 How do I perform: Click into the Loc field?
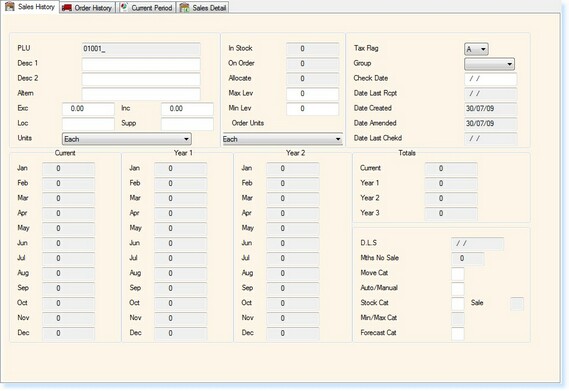[x=88, y=124]
